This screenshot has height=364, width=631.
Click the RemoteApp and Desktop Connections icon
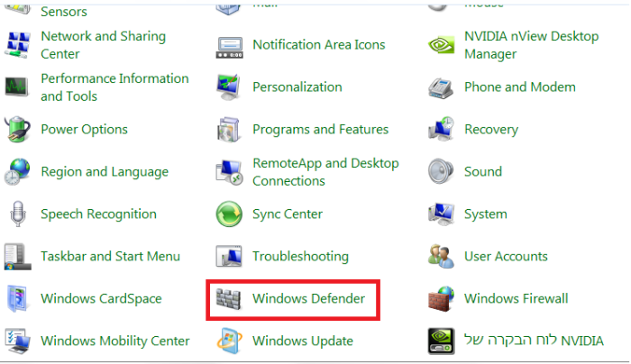(229, 172)
